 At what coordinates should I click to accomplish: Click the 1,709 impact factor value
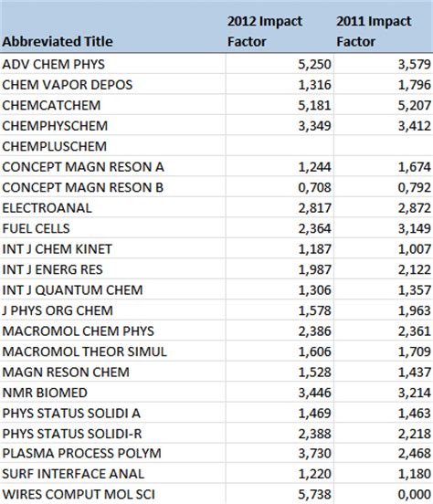[x=415, y=352]
